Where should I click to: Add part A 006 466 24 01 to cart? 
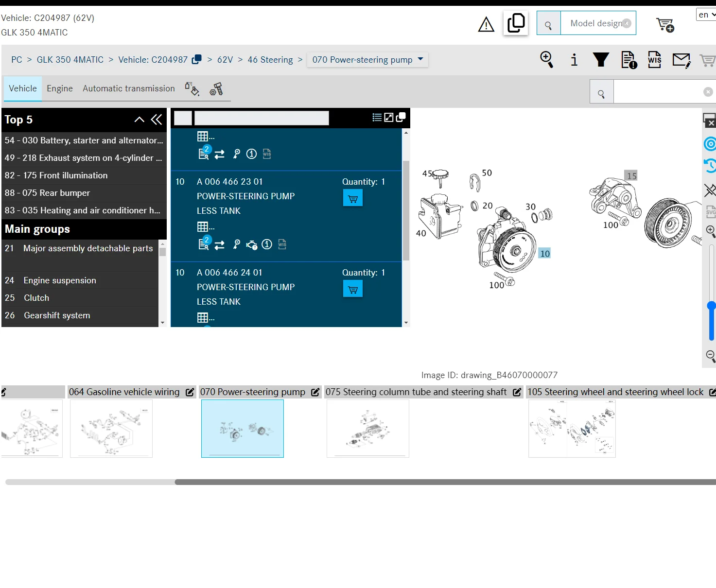pos(353,289)
